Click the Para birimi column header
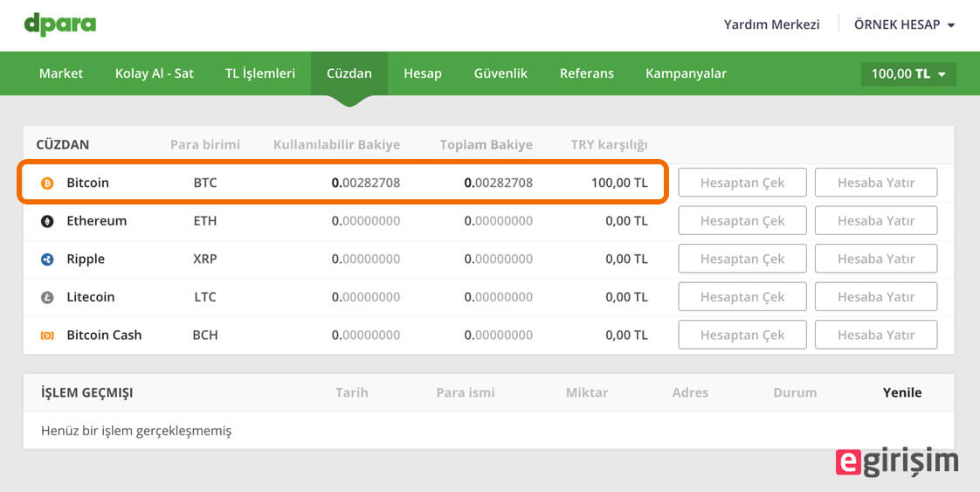This screenshot has width=980, height=492. pyautogui.click(x=205, y=144)
